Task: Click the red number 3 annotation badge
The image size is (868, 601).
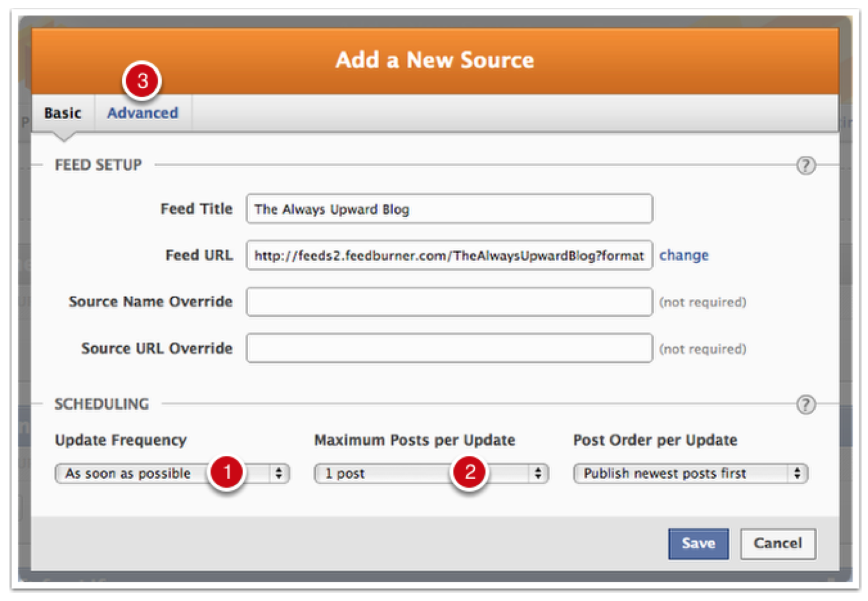Action: (142, 81)
